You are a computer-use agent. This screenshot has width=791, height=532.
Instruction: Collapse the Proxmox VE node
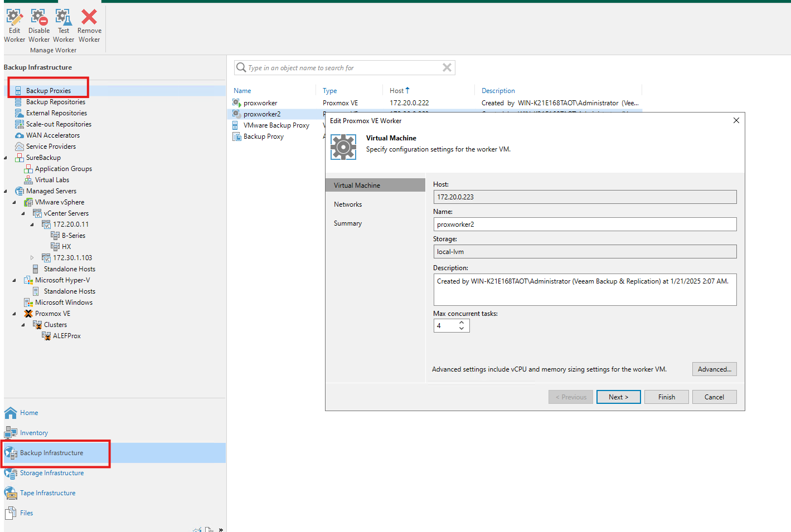pos(14,314)
